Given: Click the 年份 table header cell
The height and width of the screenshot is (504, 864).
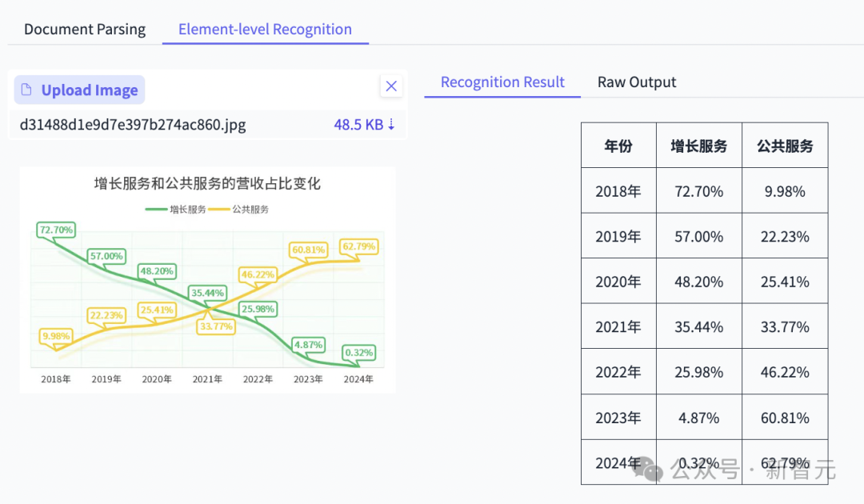Looking at the screenshot, I should [618, 146].
